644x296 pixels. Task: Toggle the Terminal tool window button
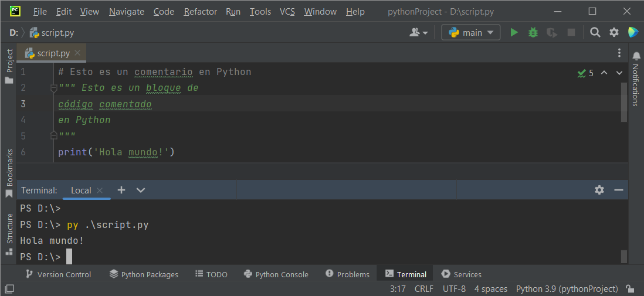pyautogui.click(x=406, y=274)
